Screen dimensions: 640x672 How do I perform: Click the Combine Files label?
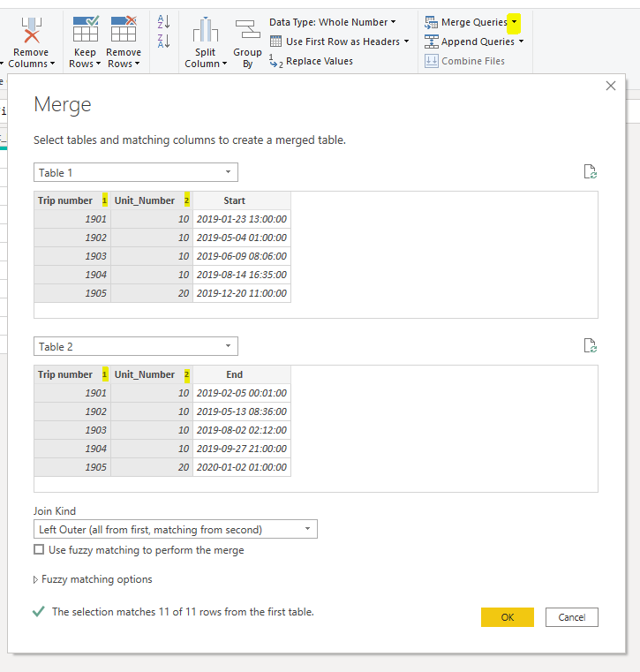(473, 61)
